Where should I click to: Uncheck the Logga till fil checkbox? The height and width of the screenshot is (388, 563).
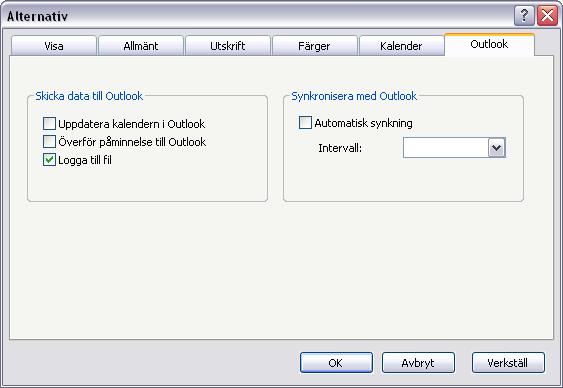pos(49,159)
